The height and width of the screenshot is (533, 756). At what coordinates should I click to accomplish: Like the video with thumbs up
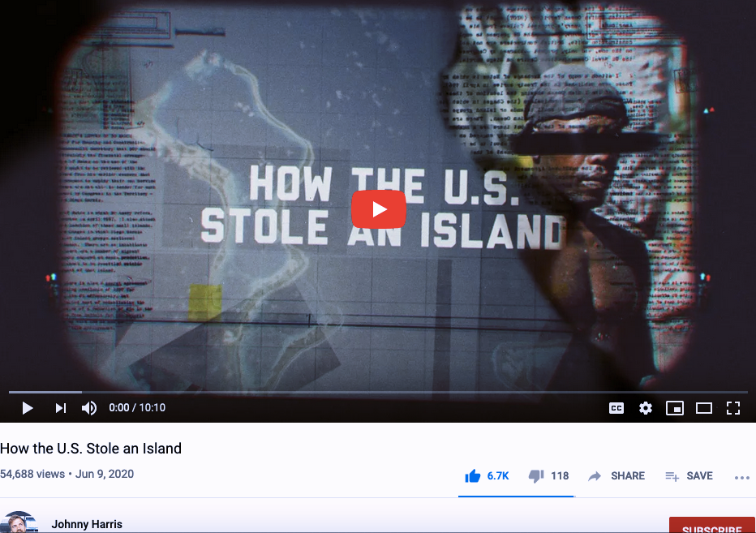tap(472, 476)
